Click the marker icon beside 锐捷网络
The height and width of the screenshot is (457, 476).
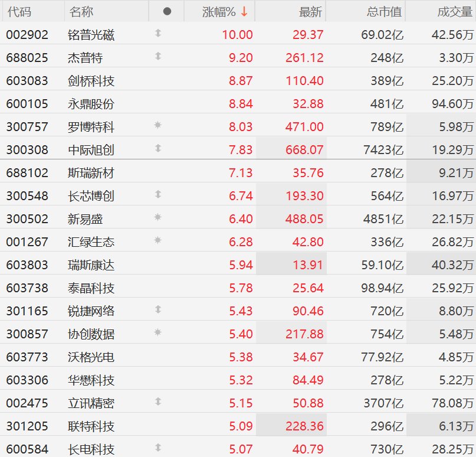click(158, 309)
